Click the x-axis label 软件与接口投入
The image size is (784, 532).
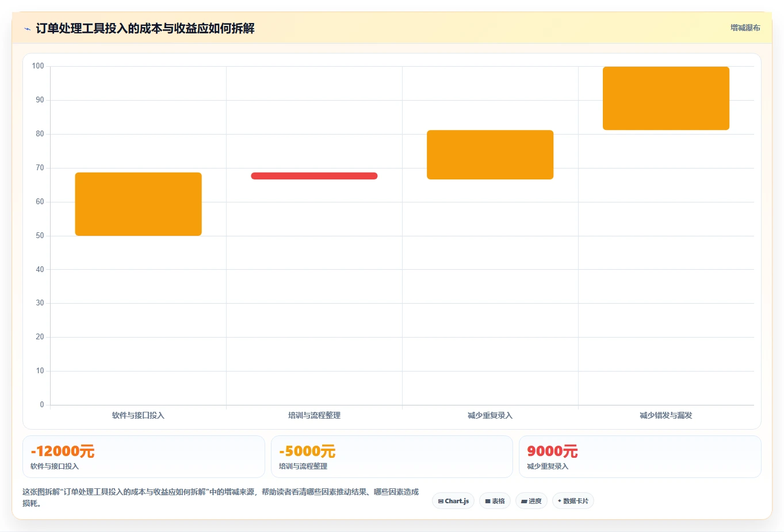tap(138, 415)
